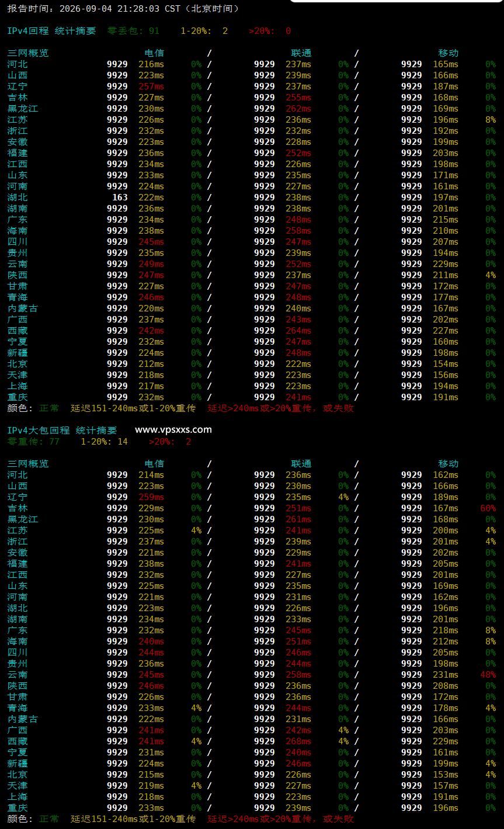Click the 电信 column header in IPv4大包回程 table
504x829 pixels.
pyautogui.click(x=154, y=464)
